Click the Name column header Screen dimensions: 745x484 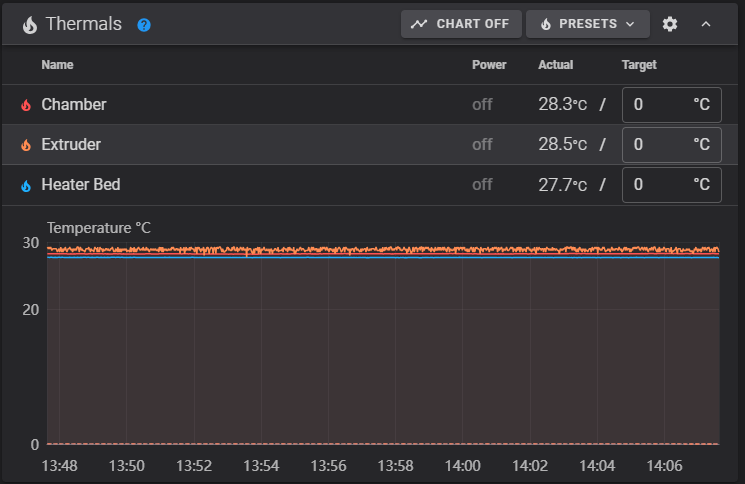pyautogui.click(x=57, y=65)
